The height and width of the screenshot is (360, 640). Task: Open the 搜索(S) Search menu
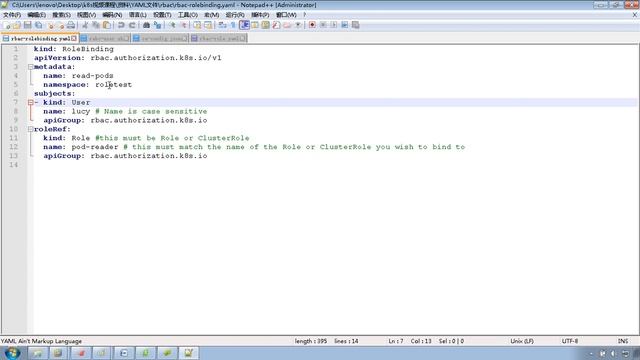[x=61, y=15]
